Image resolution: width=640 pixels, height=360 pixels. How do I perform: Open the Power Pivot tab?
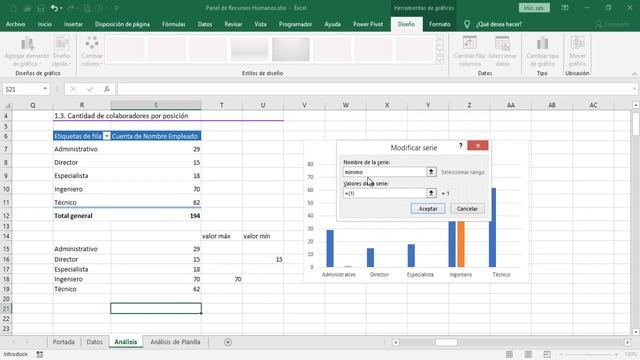tap(368, 24)
